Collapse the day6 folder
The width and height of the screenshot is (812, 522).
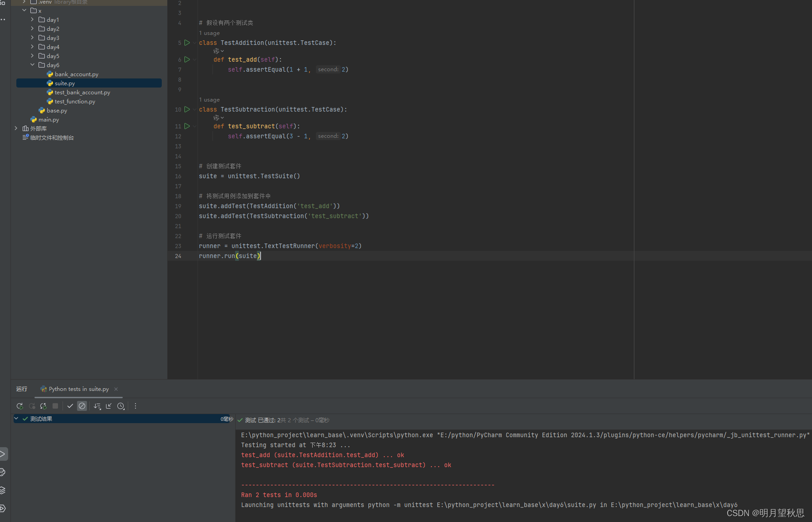[32, 65]
